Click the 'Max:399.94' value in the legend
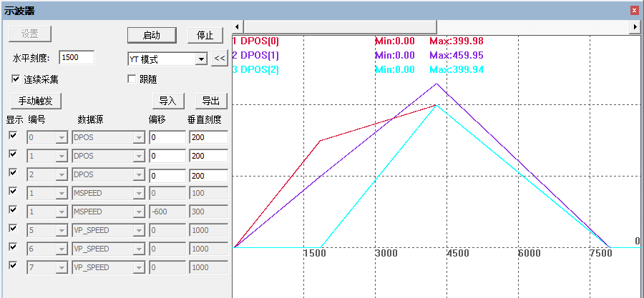 click(457, 70)
